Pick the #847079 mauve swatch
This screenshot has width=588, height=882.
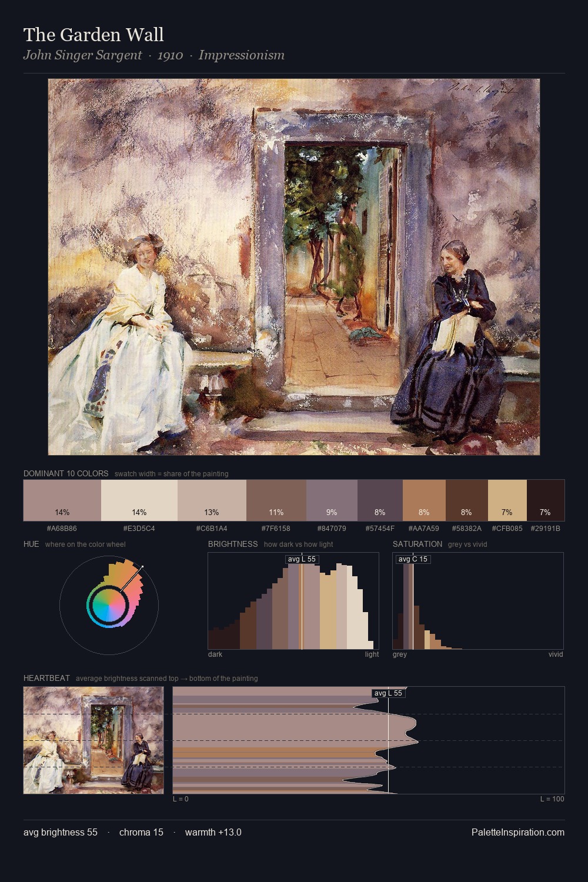click(332, 500)
